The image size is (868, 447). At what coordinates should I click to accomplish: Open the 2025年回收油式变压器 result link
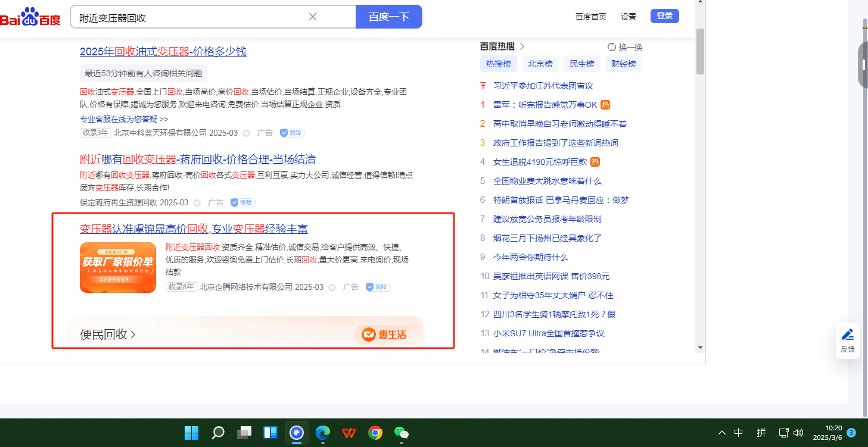pos(163,52)
